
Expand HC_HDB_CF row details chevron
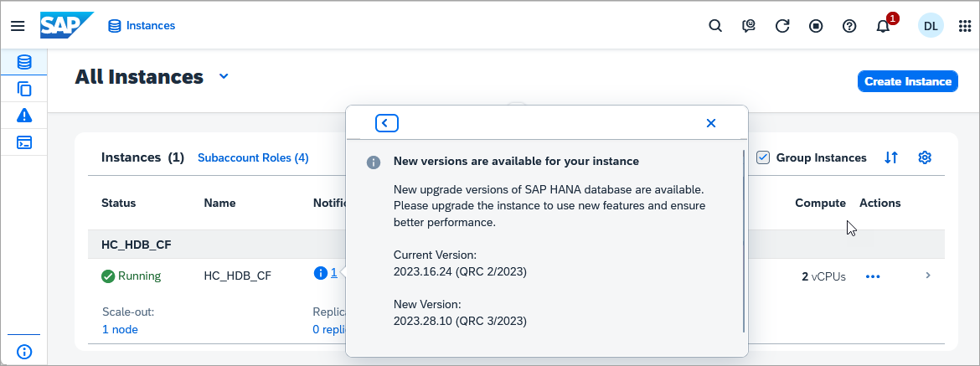[928, 276]
